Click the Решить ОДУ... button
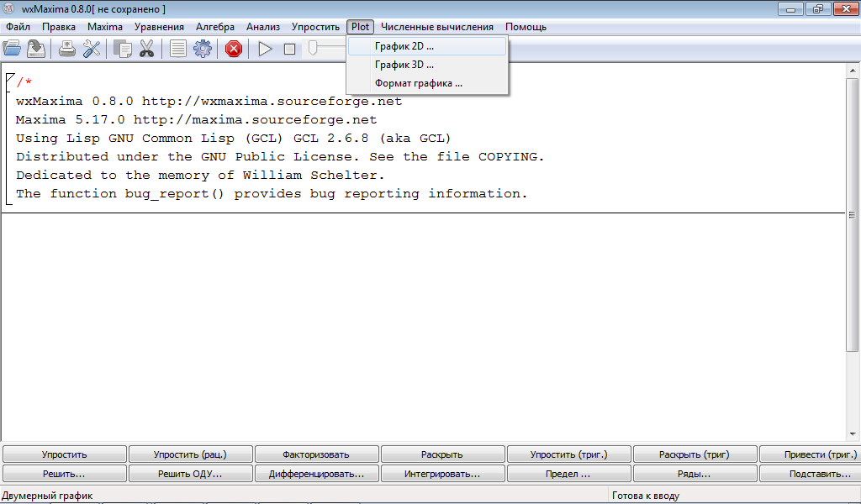The image size is (861, 504). pos(191,473)
